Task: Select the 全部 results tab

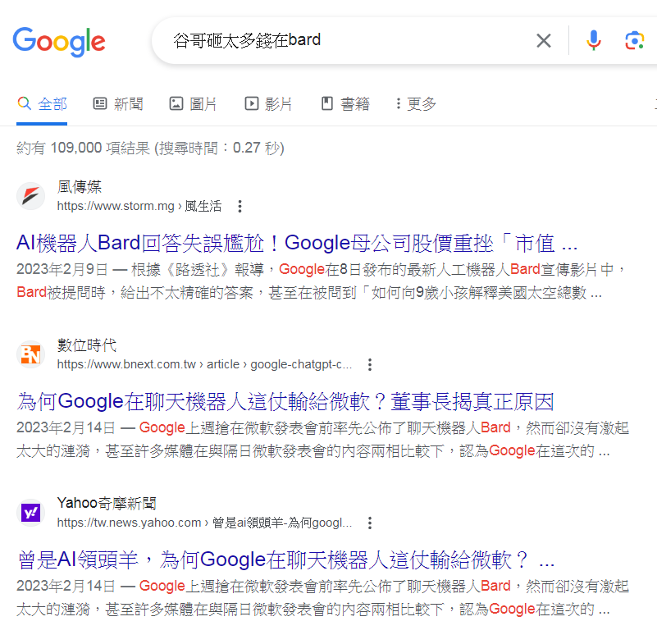Action: point(42,104)
